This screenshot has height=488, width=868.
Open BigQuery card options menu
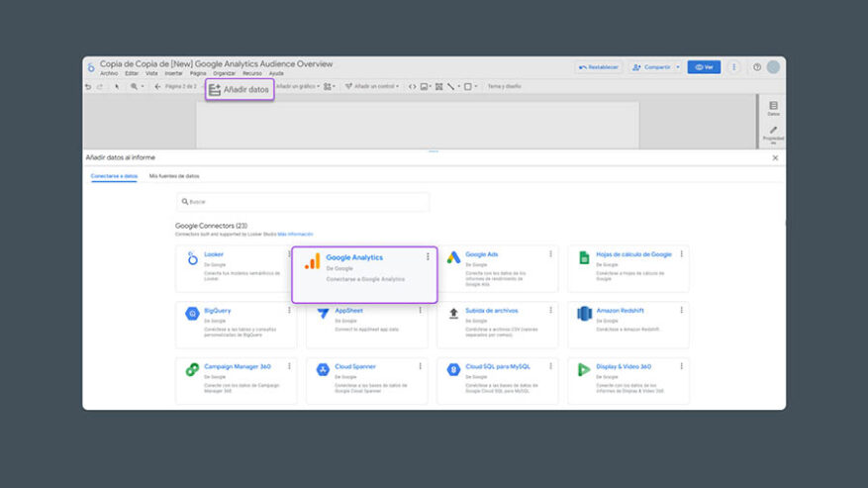289,311
